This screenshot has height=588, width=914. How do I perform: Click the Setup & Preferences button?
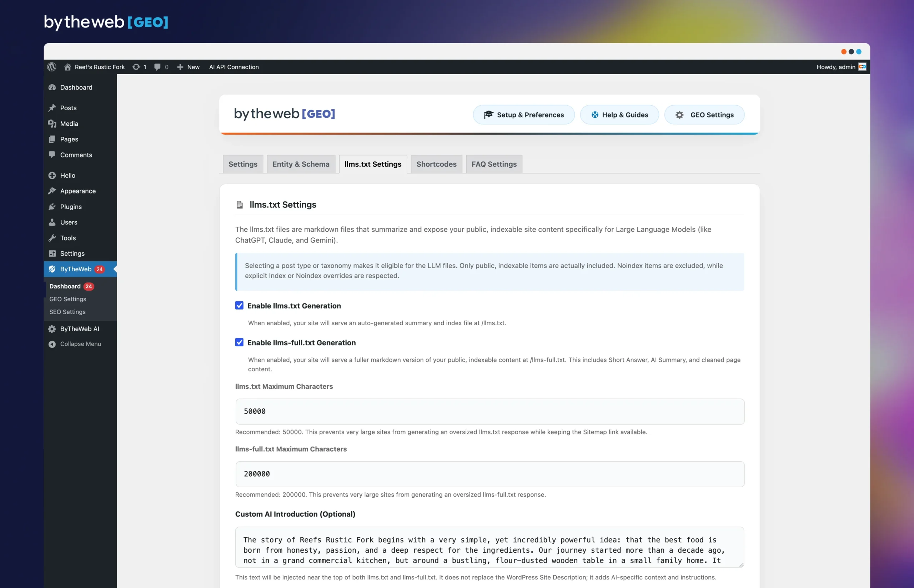(523, 115)
